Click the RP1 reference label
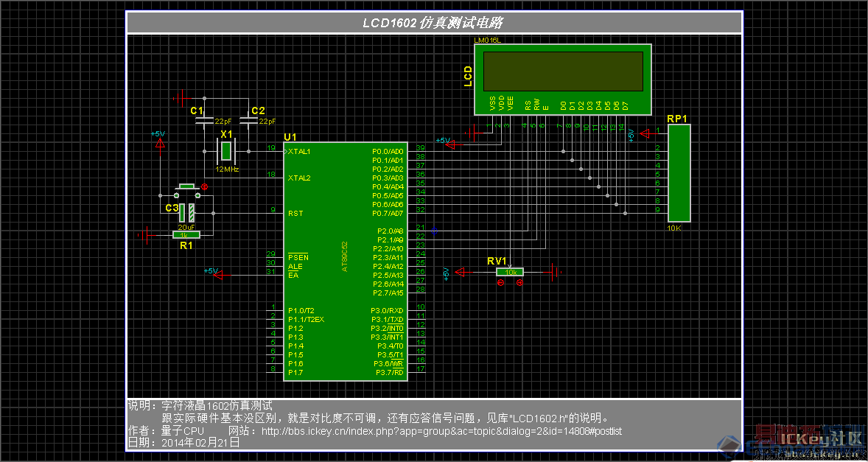This screenshot has height=462, width=868. 677,119
